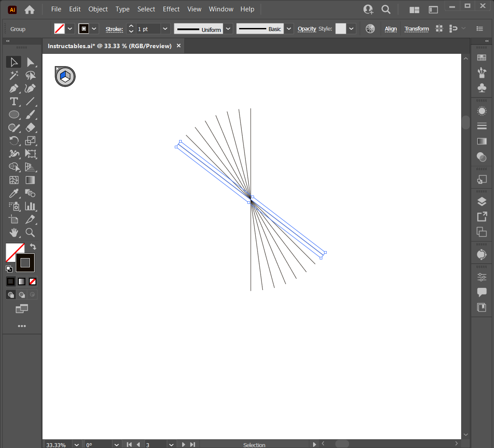This screenshot has height=448, width=494.
Task: Select the Magic Wand tool
Action: [x=14, y=75]
